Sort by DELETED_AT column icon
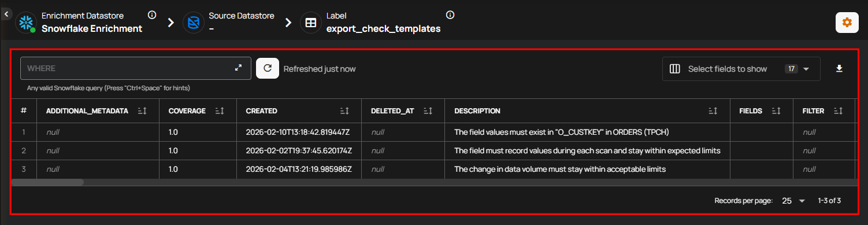Viewport: 868px width, 225px height. (x=428, y=111)
